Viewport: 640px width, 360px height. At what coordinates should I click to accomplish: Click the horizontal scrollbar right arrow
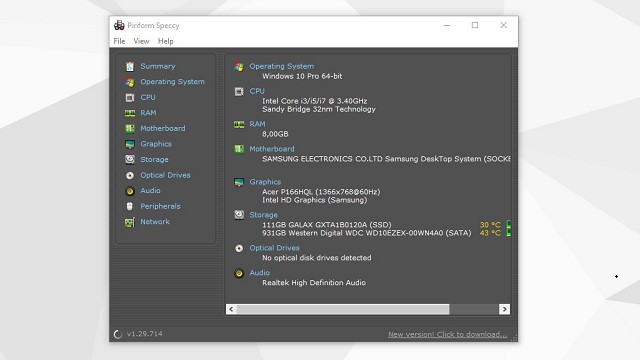(504, 309)
